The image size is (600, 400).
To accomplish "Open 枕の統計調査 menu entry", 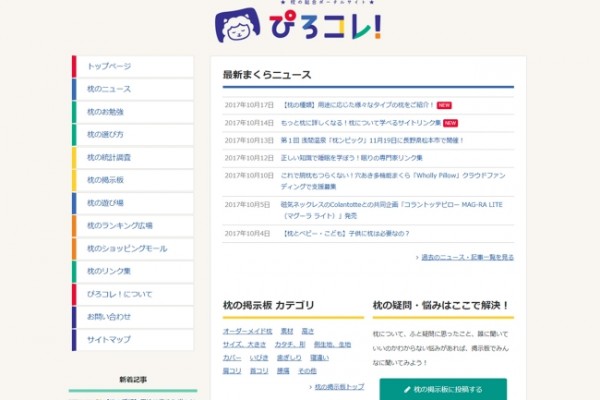I will click(x=133, y=158).
